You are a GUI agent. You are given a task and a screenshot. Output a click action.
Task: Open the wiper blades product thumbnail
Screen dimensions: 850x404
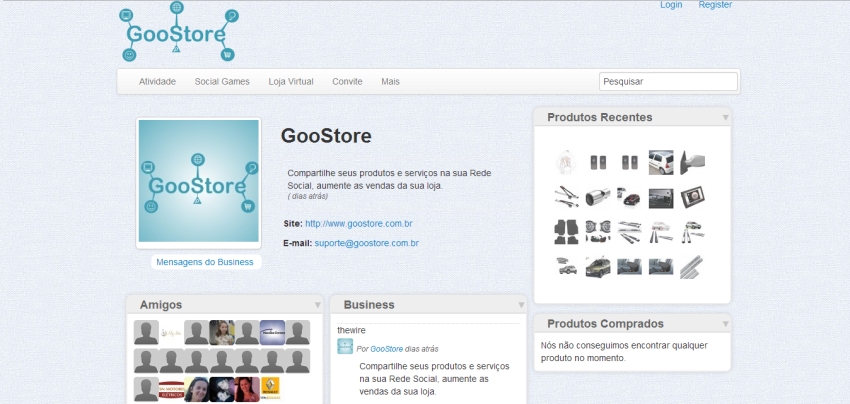coord(566,197)
